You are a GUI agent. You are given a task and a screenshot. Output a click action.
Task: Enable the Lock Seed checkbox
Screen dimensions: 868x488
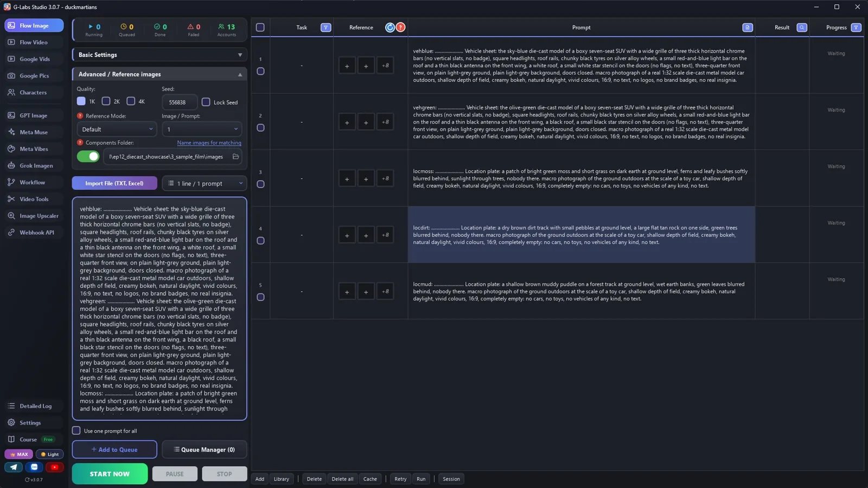click(206, 102)
